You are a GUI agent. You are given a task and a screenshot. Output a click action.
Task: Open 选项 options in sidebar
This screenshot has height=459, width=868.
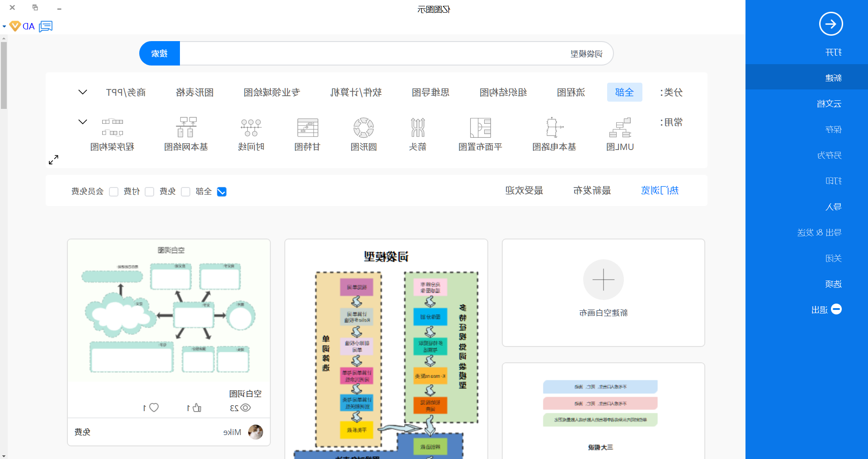click(x=833, y=284)
